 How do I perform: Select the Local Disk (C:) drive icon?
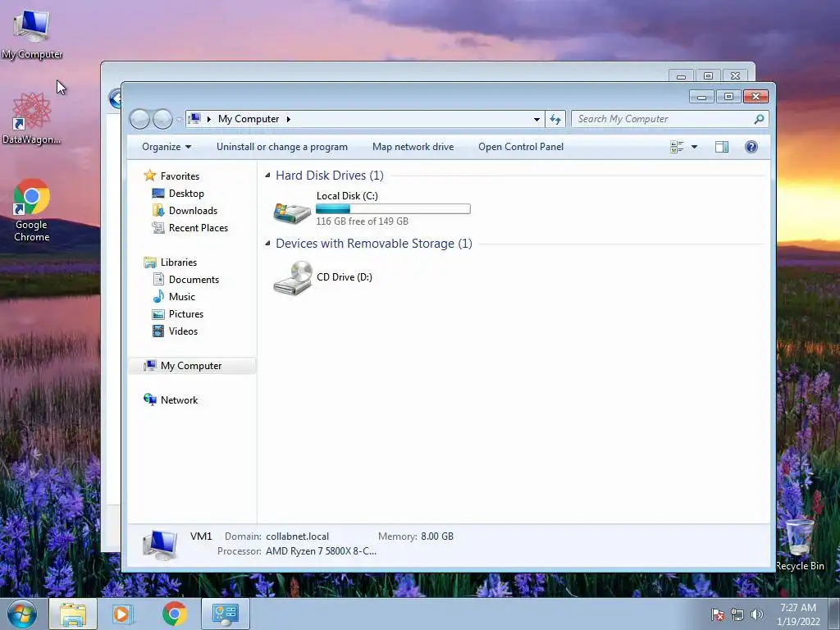click(x=292, y=212)
